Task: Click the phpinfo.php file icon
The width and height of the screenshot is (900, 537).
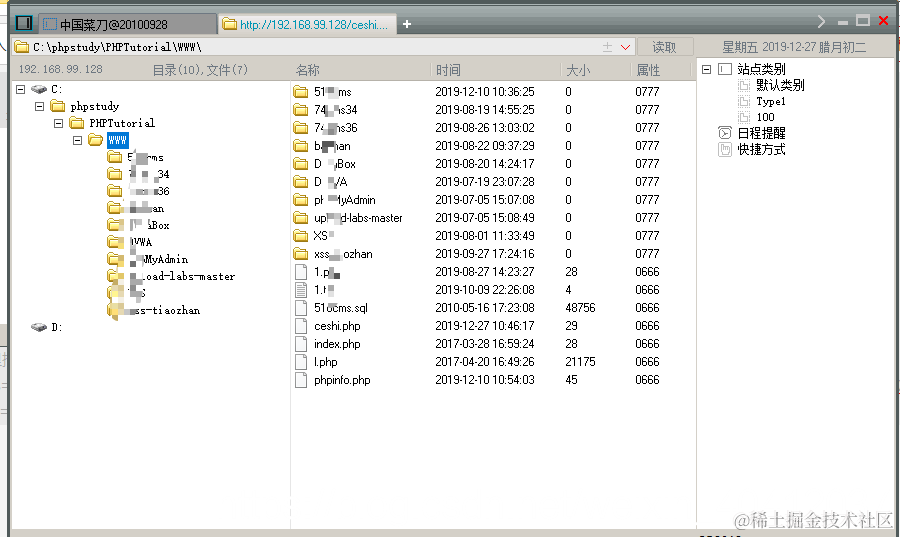Action: coord(301,380)
